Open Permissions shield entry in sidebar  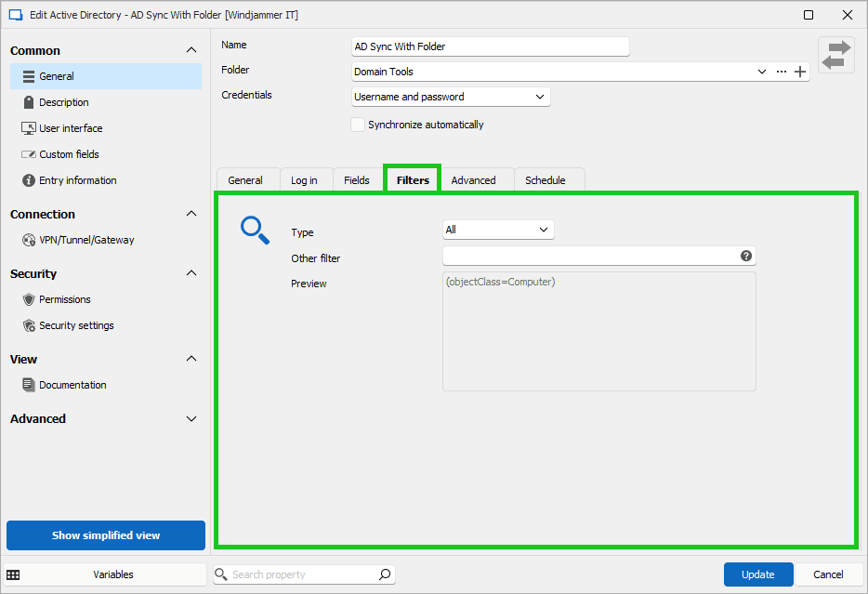pyautogui.click(x=64, y=299)
